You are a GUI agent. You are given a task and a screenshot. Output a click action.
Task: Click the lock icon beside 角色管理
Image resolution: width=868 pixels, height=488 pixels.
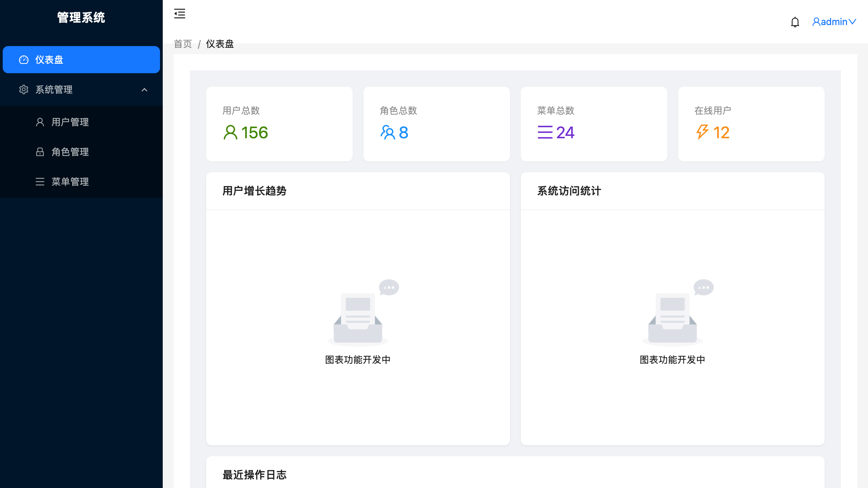(x=40, y=152)
